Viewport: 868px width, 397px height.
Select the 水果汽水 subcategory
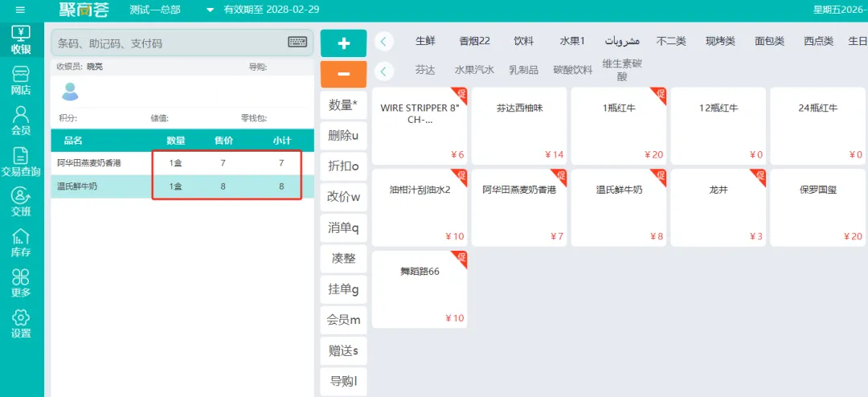474,71
